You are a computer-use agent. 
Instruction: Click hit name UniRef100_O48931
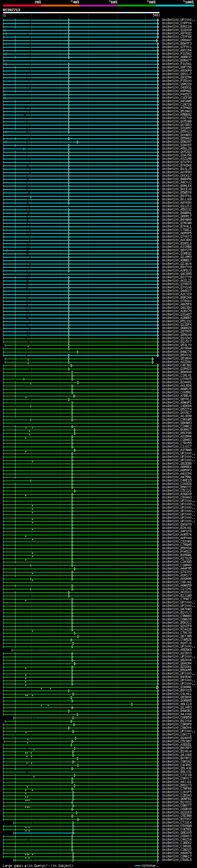177,88
